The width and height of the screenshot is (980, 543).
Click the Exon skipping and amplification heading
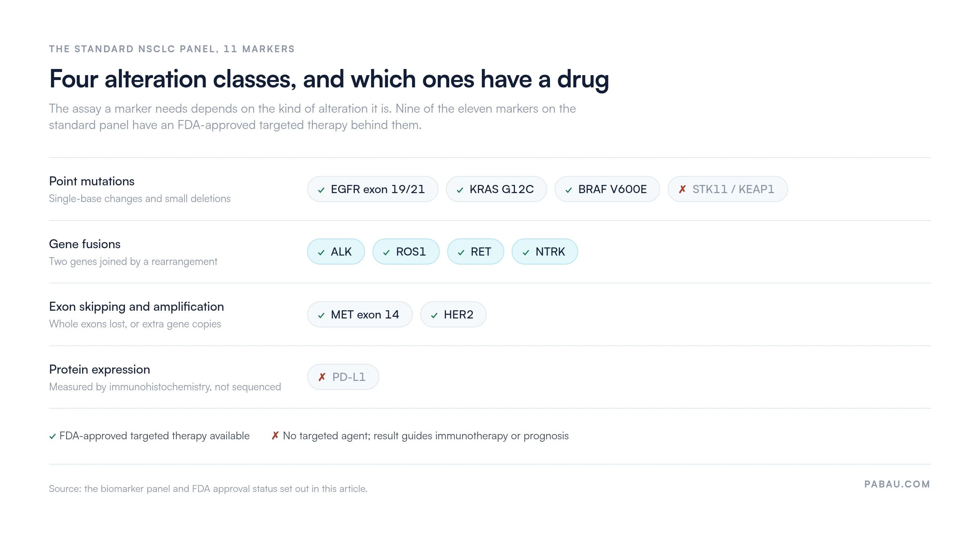pos(136,307)
